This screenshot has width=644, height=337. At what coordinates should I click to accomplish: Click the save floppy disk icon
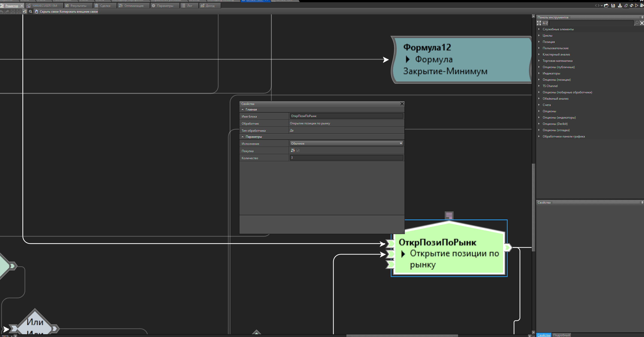tap(613, 6)
